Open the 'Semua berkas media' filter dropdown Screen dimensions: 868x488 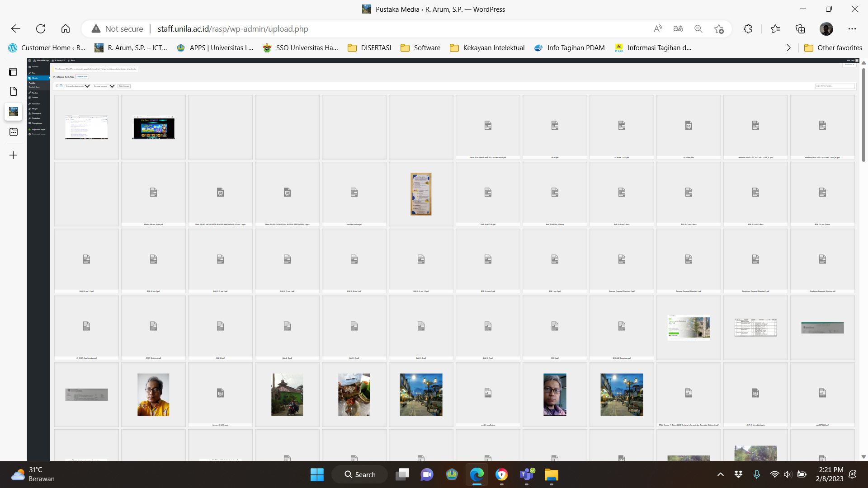pos(78,86)
